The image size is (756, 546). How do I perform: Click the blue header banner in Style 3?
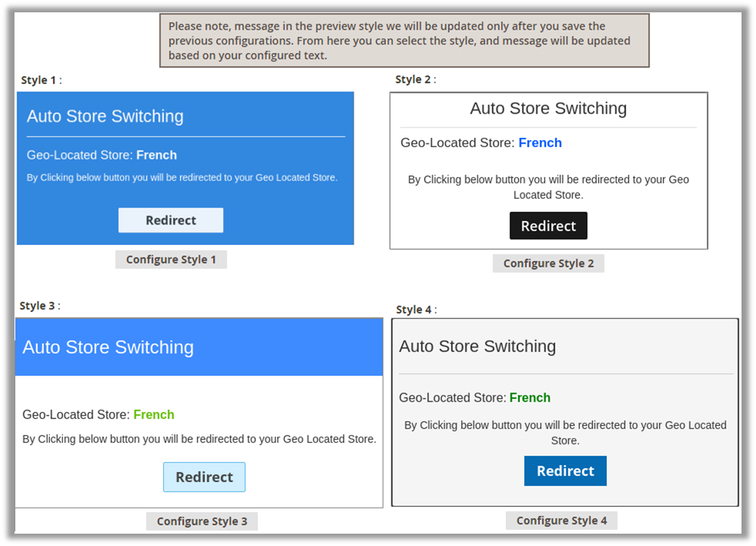[199, 347]
